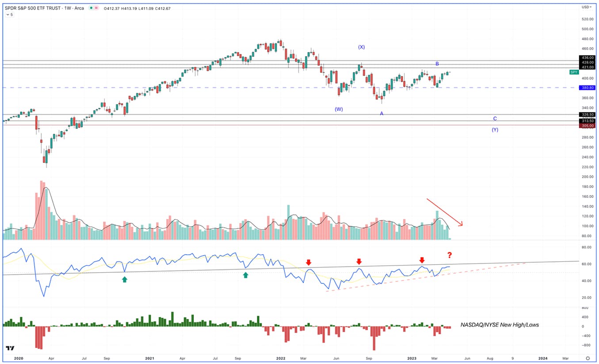Click the pink data update indicator
Viewport: 599px width, 364px height.
(96, 8)
